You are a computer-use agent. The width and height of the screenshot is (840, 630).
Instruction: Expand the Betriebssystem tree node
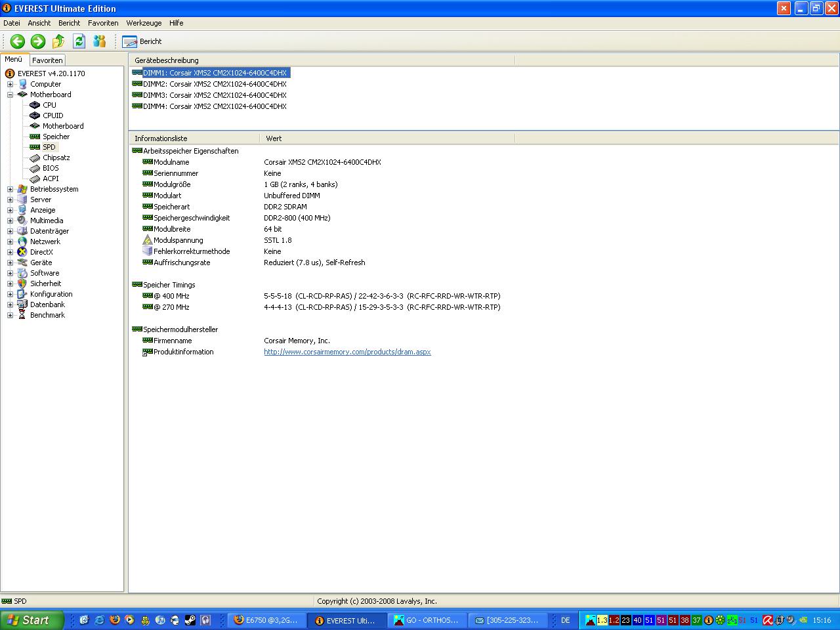[x=10, y=189]
